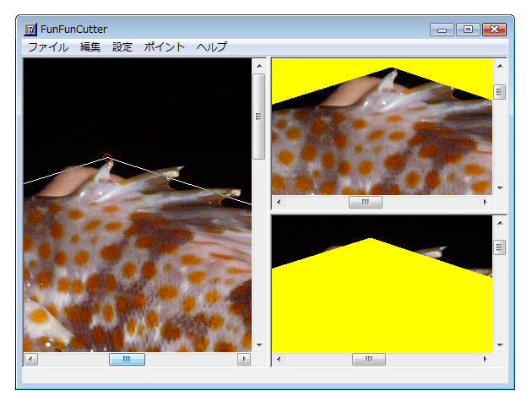Click the bottom-right pane scroll-up arrow
Screen dimensions: 532x407
pos(500,223)
